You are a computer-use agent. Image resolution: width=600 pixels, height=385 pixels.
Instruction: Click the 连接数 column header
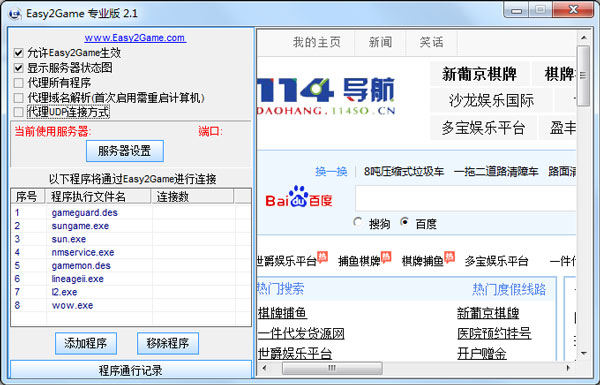coord(192,196)
